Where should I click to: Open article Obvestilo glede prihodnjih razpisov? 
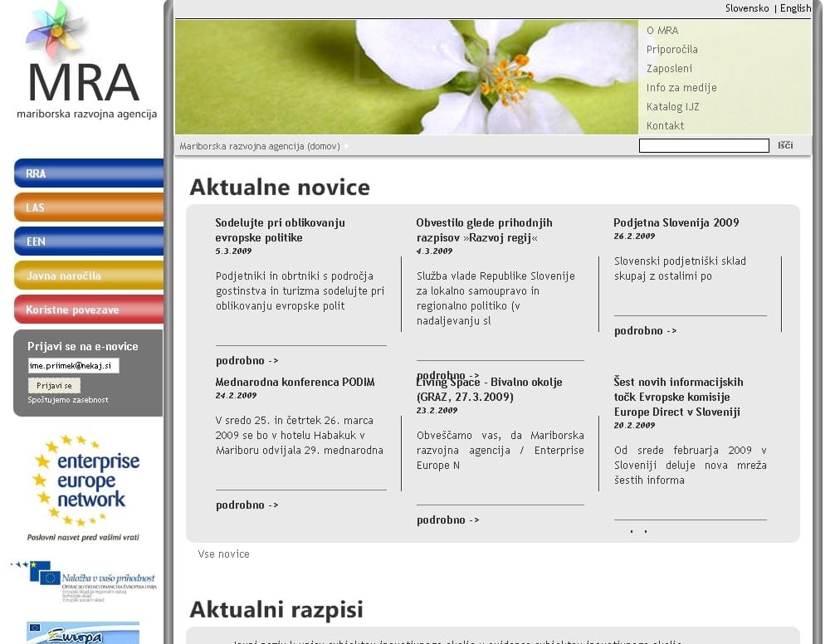click(484, 230)
